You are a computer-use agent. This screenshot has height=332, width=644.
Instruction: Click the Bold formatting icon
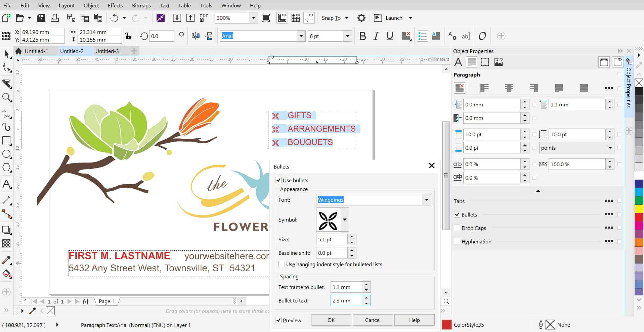pos(362,36)
